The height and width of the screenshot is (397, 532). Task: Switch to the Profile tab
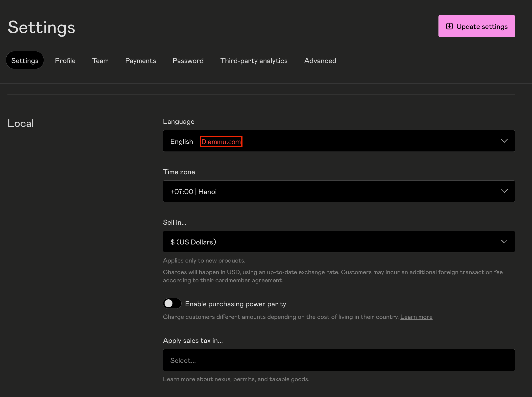click(65, 61)
